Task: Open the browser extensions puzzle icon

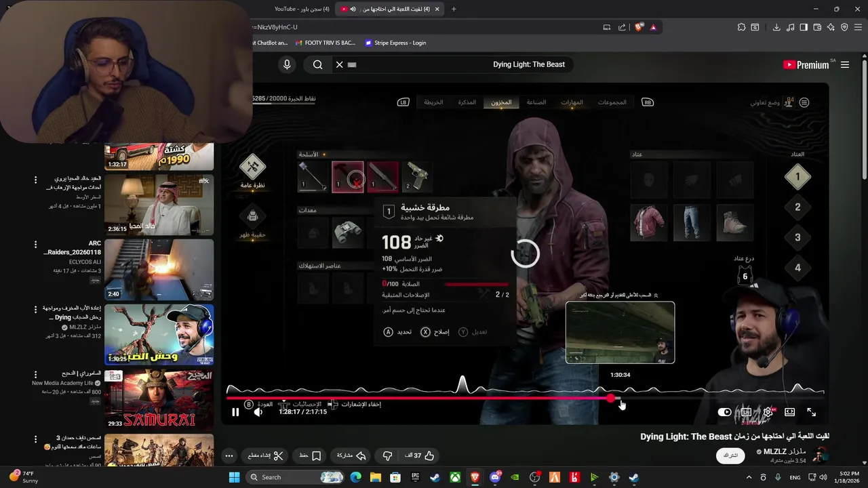Action: point(741,27)
